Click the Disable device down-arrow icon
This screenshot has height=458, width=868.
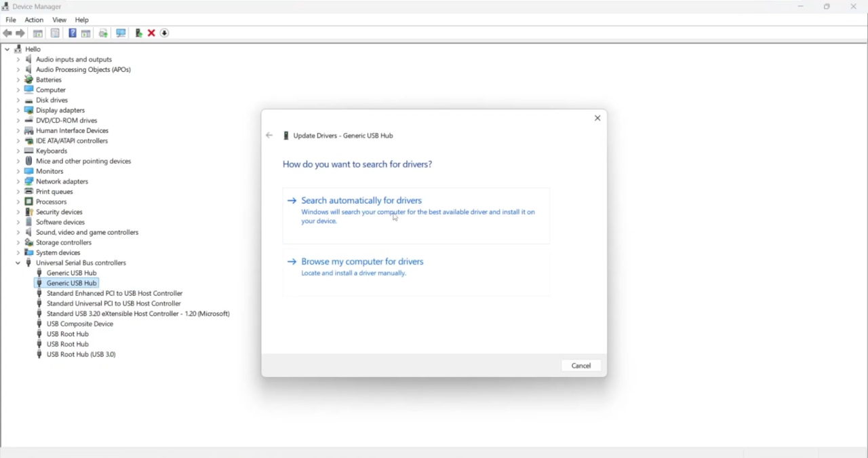(x=164, y=33)
